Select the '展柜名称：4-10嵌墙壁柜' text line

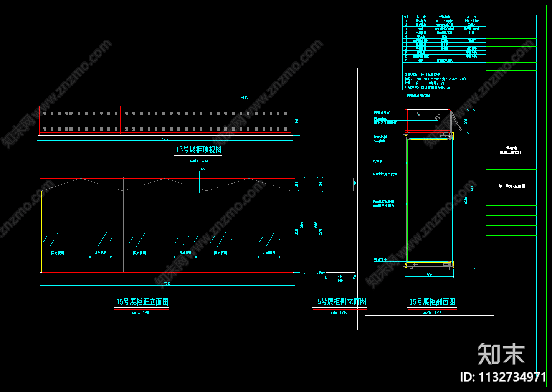pos(422,75)
